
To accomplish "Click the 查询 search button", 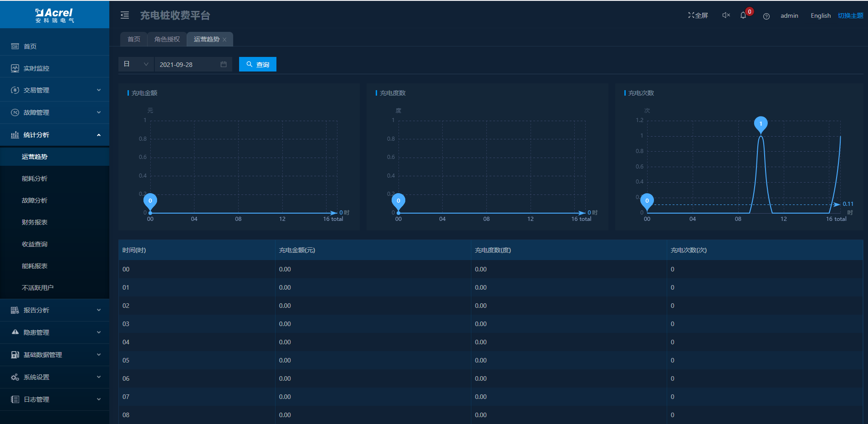I will point(257,64).
